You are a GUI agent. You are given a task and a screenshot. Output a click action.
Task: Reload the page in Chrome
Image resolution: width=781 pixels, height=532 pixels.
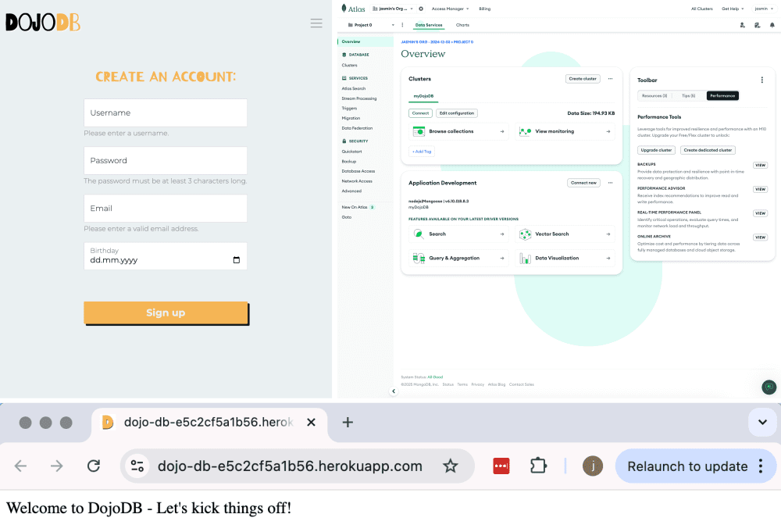coord(94,466)
